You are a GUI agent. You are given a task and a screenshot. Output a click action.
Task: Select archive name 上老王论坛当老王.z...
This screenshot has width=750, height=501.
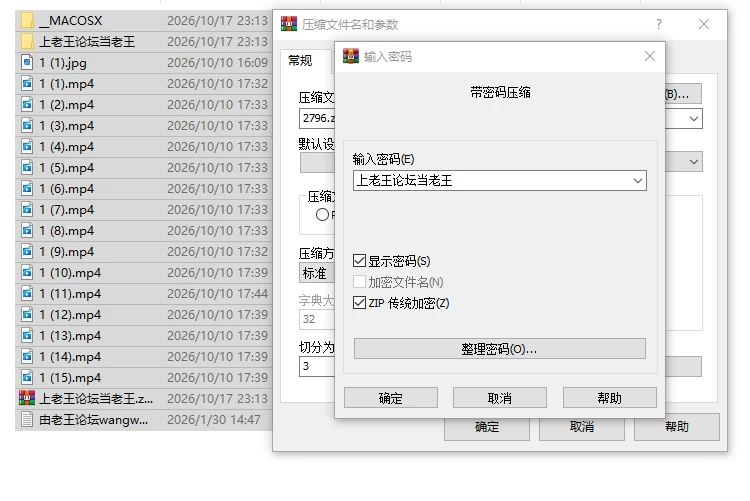[x=96, y=399]
